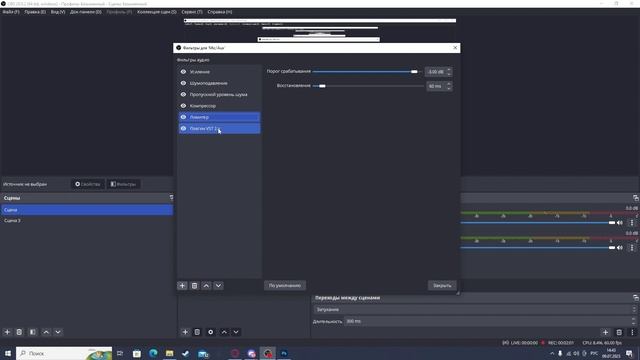
Task: Click the Свойства button in the source toolbar
Action: 88,184
